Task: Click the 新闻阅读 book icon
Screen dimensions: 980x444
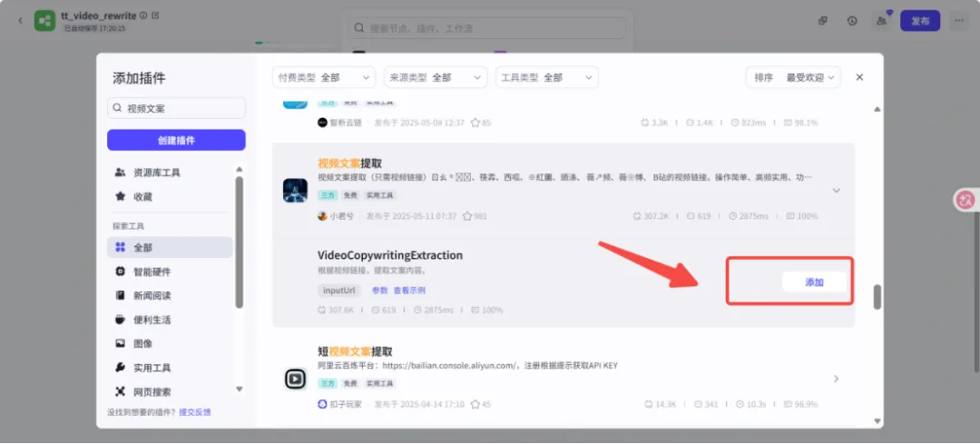Action: click(120, 295)
